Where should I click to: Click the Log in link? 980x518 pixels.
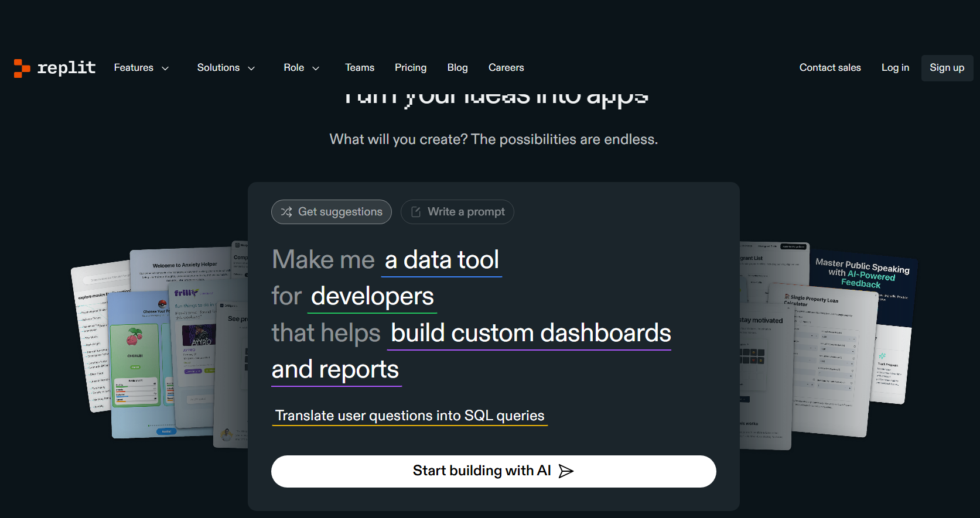[x=894, y=68]
